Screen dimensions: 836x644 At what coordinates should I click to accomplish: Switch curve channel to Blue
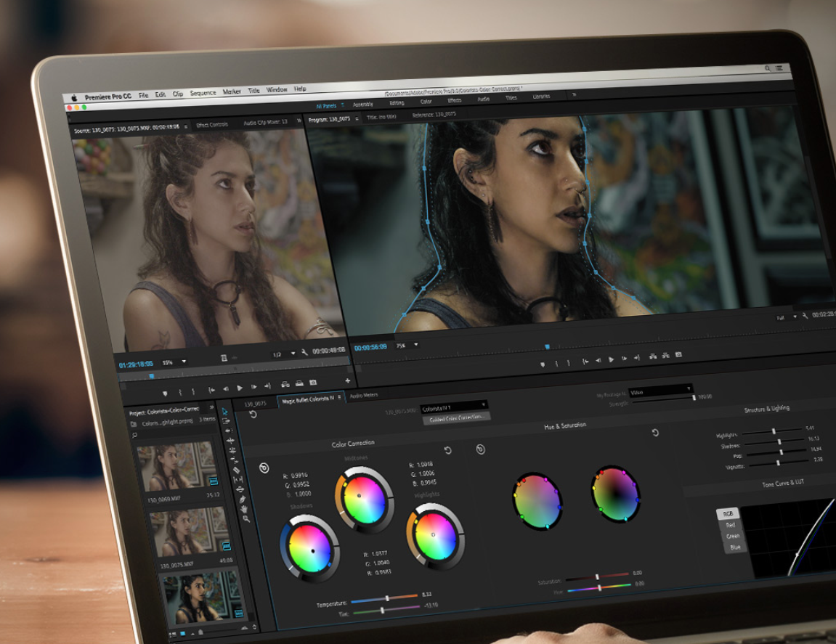[x=735, y=547]
